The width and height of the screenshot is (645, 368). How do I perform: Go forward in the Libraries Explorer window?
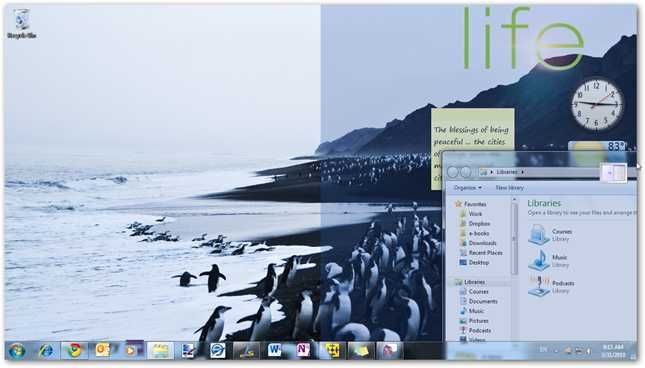(466, 172)
